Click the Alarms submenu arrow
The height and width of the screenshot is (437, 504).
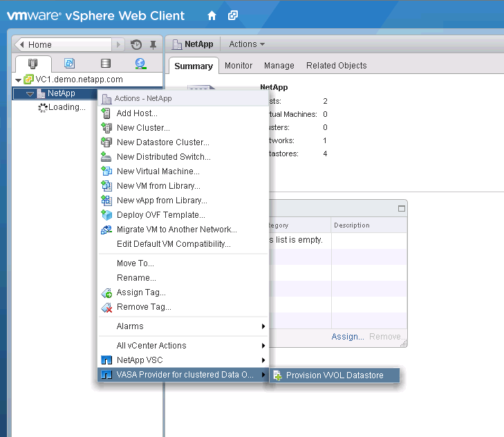263,326
